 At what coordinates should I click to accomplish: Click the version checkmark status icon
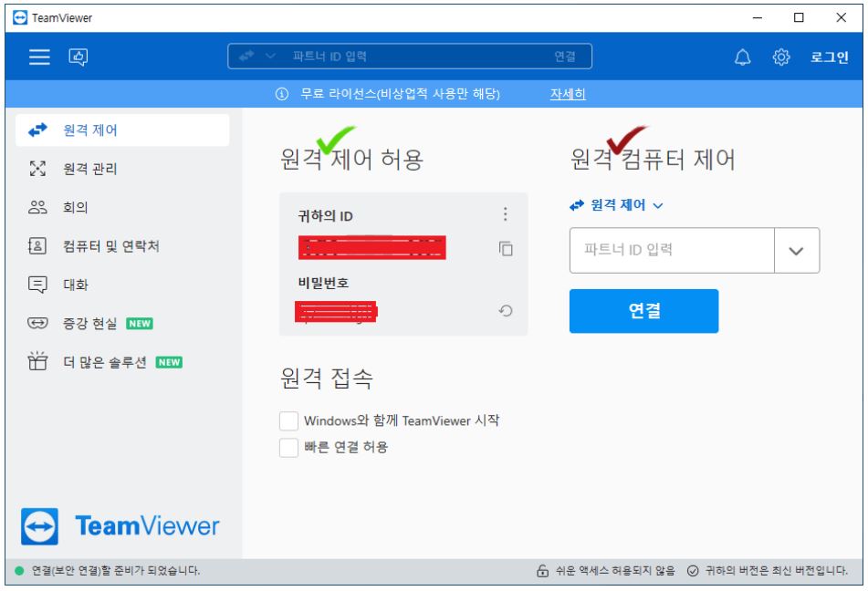pyautogui.click(x=693, y=571)
